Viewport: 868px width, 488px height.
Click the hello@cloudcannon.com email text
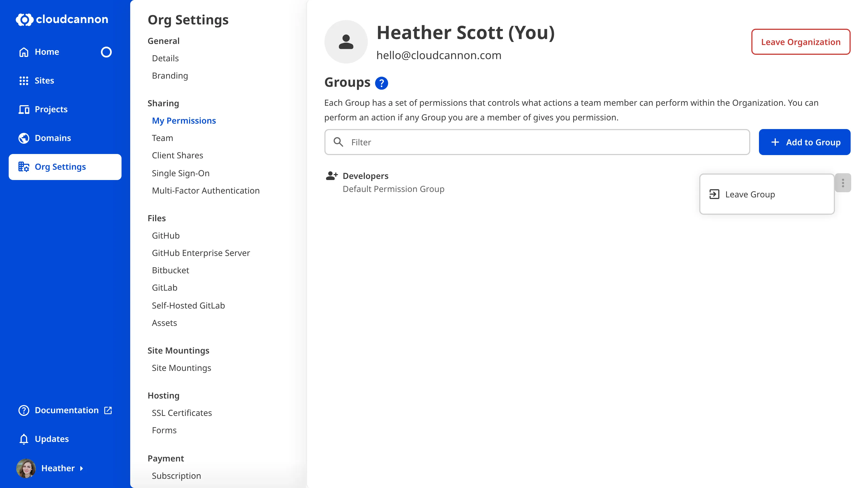coord(439,56)
